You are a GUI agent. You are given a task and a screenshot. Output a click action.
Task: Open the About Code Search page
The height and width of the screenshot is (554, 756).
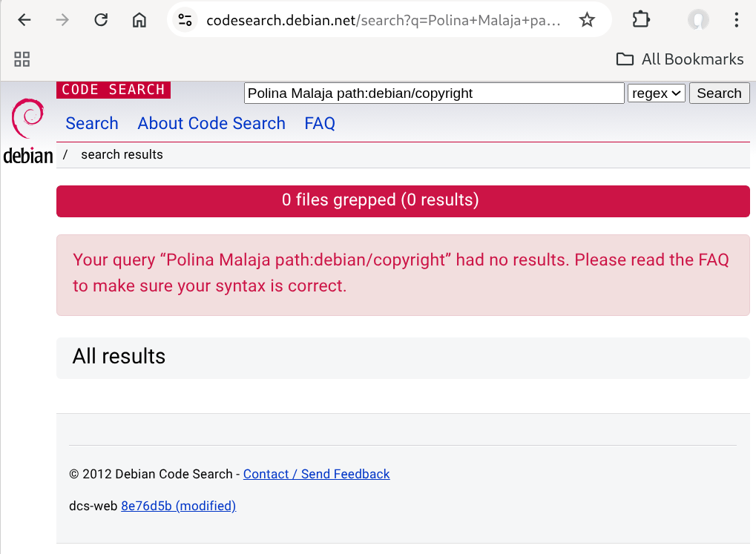[x=211, y=123]
